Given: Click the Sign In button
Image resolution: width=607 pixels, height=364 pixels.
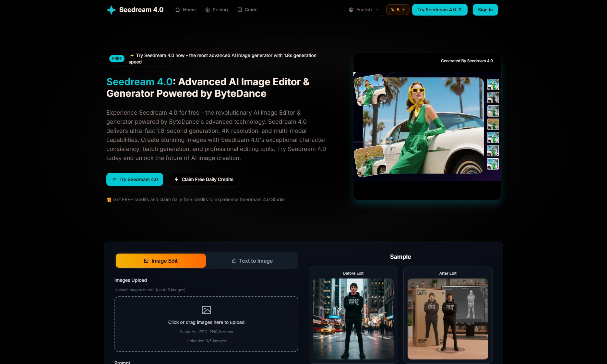Looking at the screenshot, I should (485, 10).
